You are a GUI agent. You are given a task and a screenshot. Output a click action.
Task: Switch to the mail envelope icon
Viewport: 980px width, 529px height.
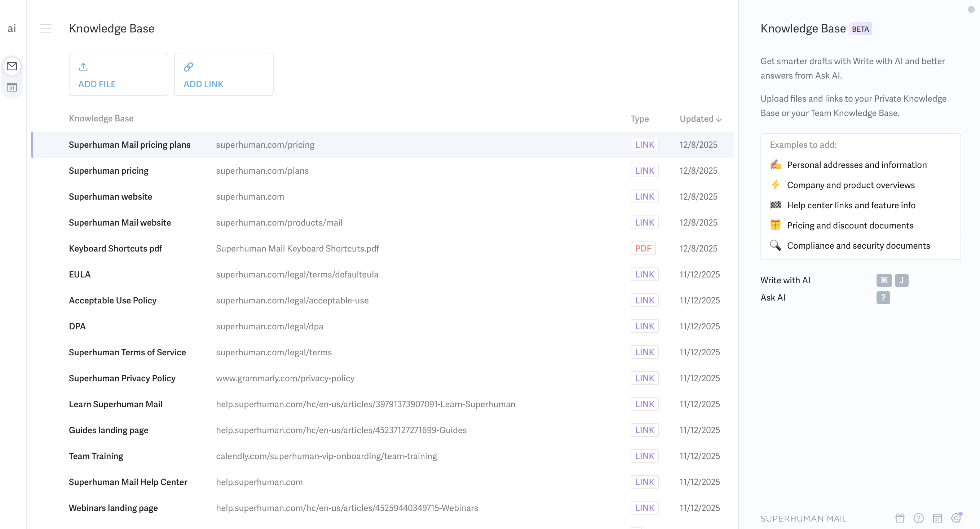[x=12, y=66]
